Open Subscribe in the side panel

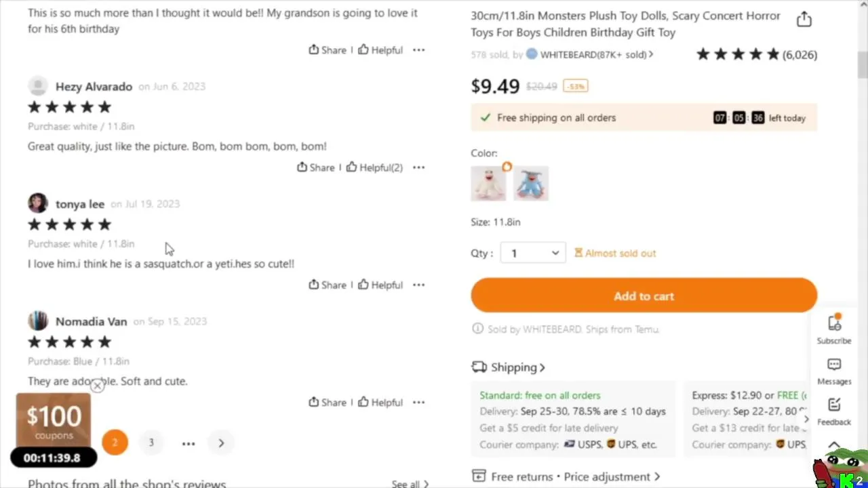[834, 329]
